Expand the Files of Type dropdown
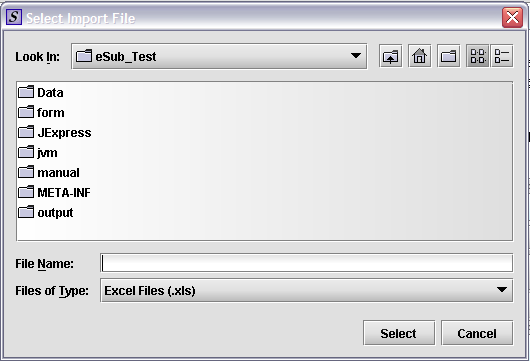Image resolution: width=530 pixels, height=361 pixels. click(x=307, y=290)
